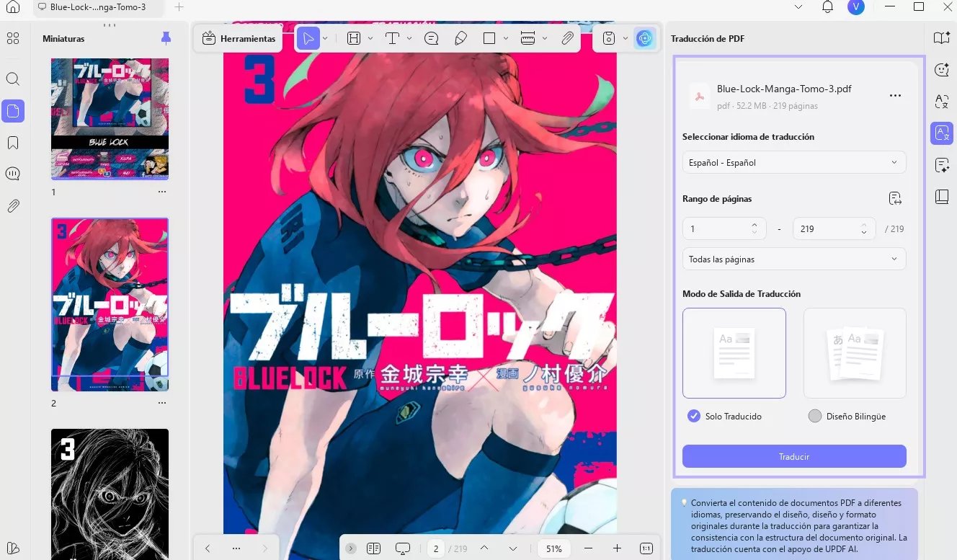Click the paperclip attachment tool in the top toolbar

[x=567, y=38]
